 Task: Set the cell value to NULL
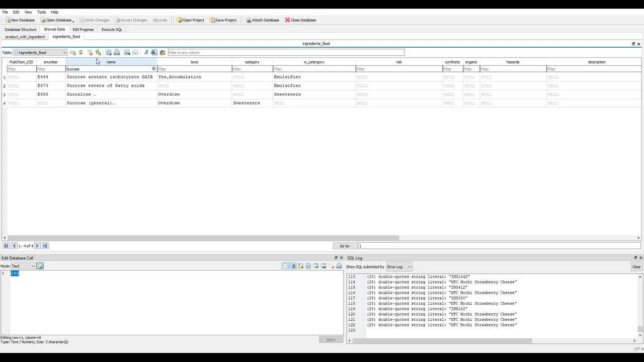pos(332,266)
